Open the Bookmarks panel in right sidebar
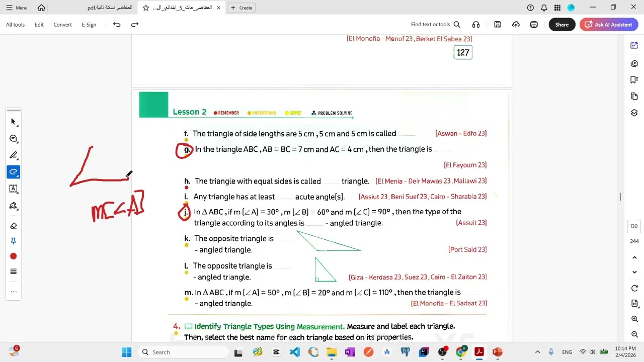The image size is (644, 362). point(634,80)
